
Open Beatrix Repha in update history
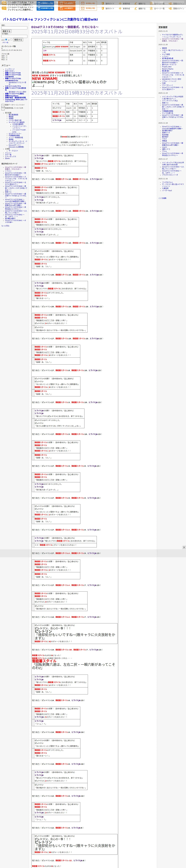[x=167, y=69]
